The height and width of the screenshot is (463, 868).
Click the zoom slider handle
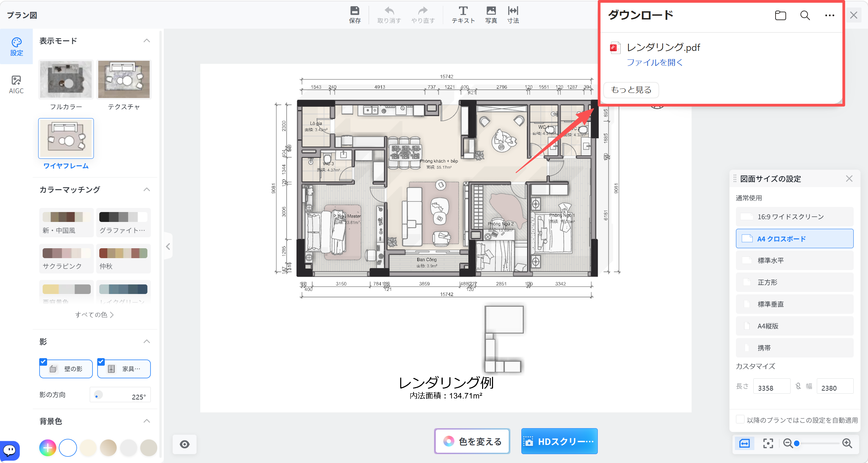click(x=797, y=443)
